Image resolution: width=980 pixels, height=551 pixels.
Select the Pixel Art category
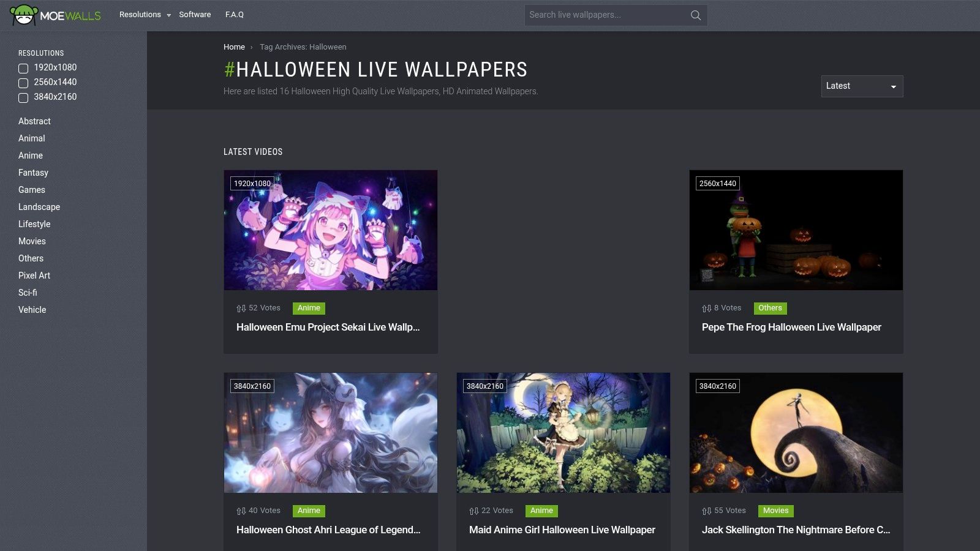point(34,275)
